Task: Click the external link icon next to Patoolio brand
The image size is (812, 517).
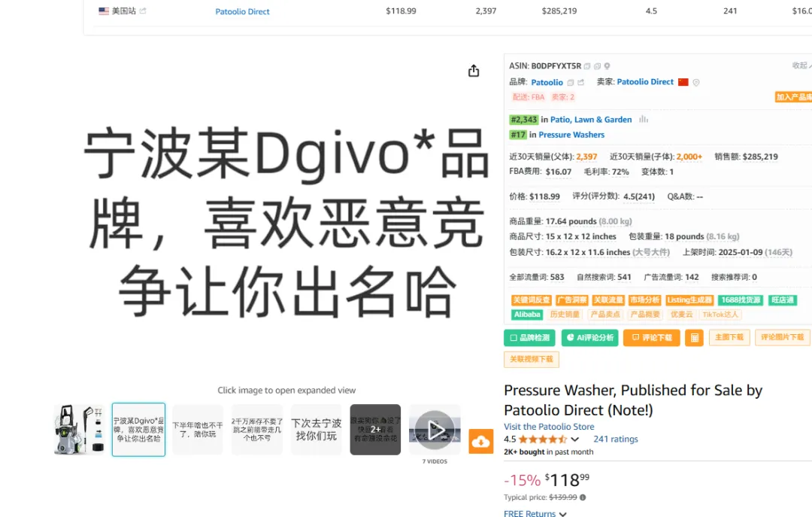Action: [580, 83]
